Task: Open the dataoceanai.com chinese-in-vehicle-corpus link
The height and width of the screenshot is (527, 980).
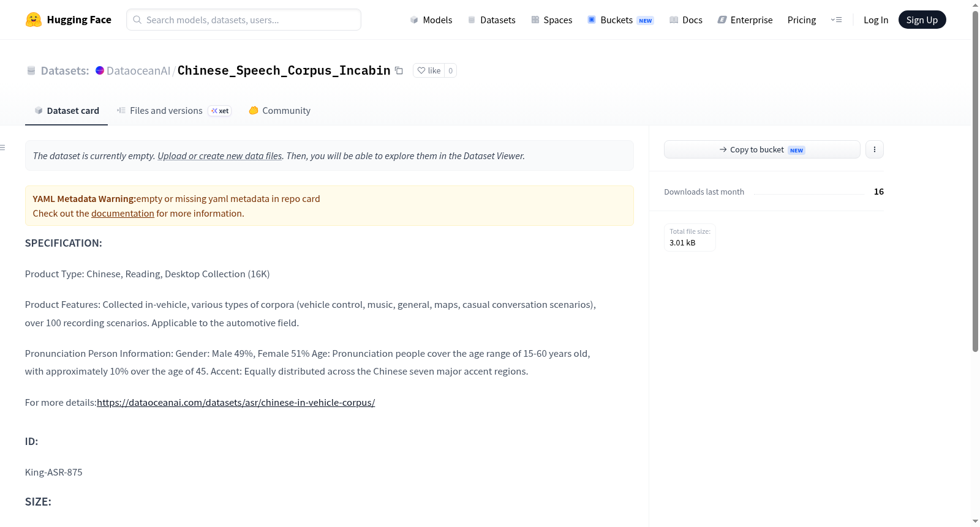Action: 236,402
